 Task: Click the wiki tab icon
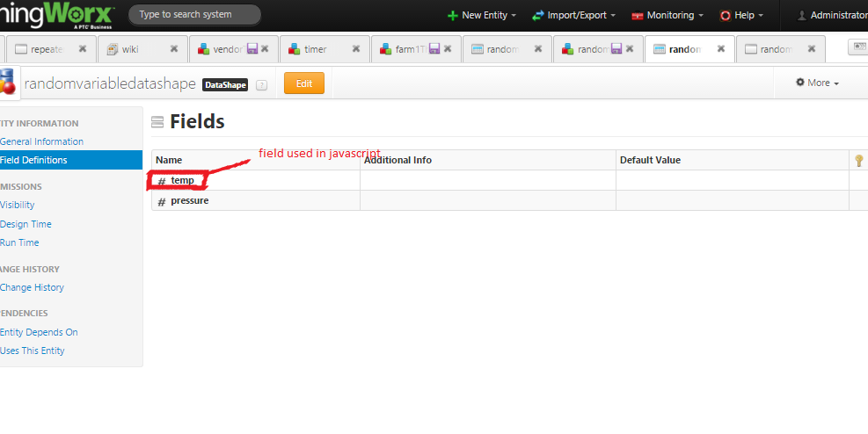coord(113,49)
